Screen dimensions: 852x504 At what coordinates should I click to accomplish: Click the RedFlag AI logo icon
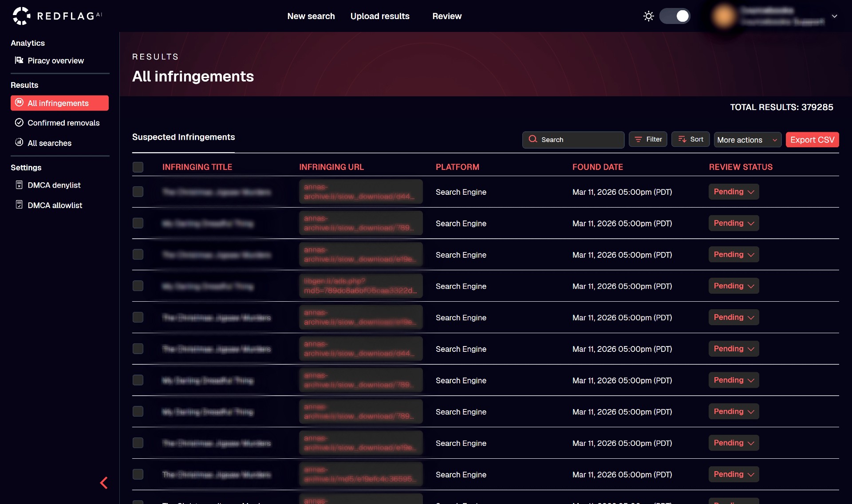click(21, 16)
